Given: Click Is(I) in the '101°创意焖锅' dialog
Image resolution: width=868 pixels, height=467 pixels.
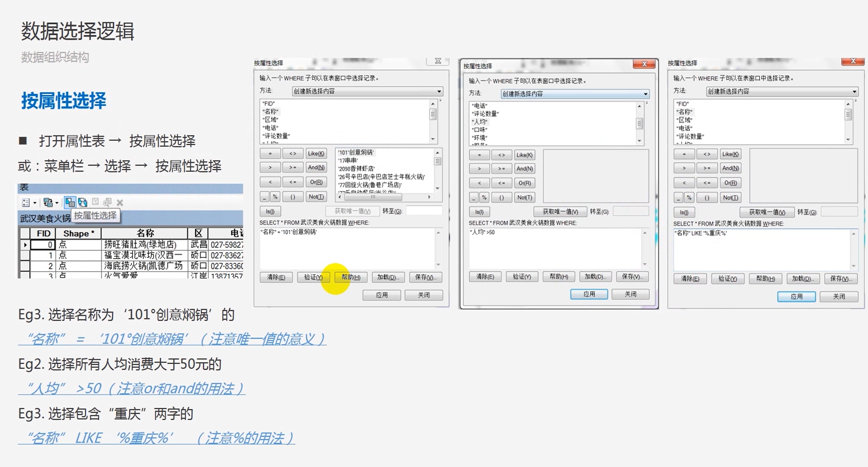Looking at the screenshot, I should coord(270,211).
